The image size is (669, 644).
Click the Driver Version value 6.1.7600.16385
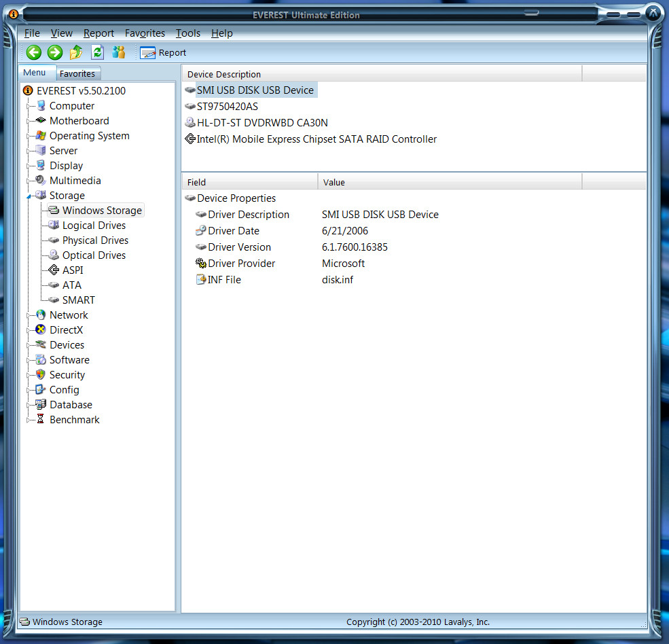[x=355, y=247]
